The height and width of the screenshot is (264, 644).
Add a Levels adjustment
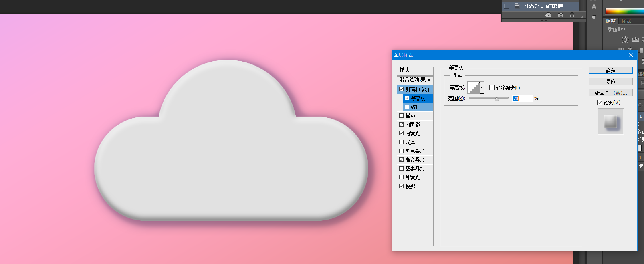point(635,40)
